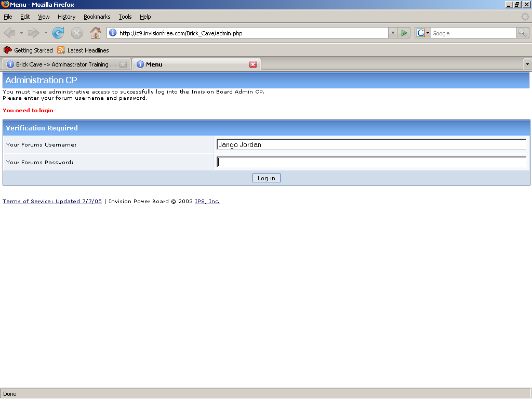Open the View menu
Screen dimensions: 532x399
44,17
